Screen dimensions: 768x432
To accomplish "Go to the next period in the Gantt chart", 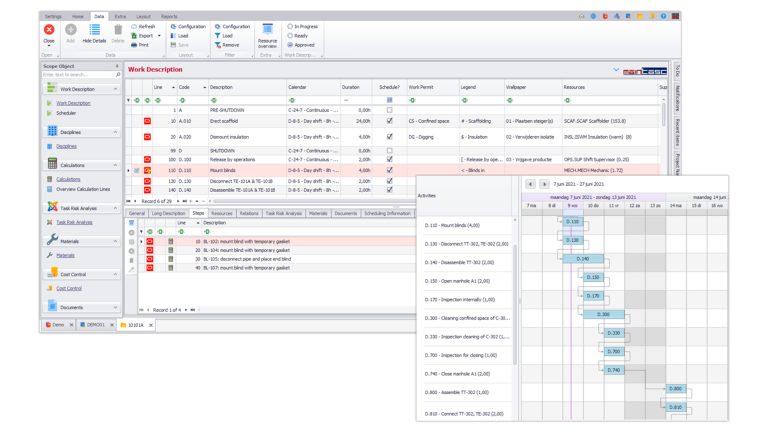I will [544, 184].
